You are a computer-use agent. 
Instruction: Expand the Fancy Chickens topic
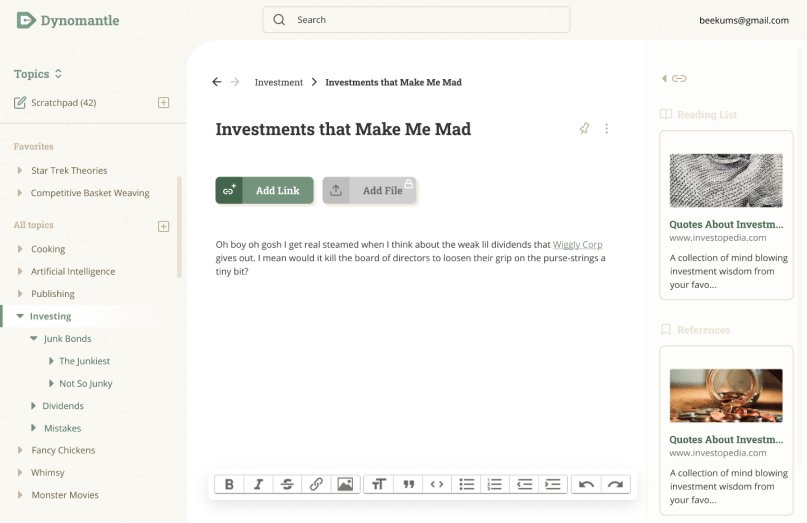pos(20,450)
